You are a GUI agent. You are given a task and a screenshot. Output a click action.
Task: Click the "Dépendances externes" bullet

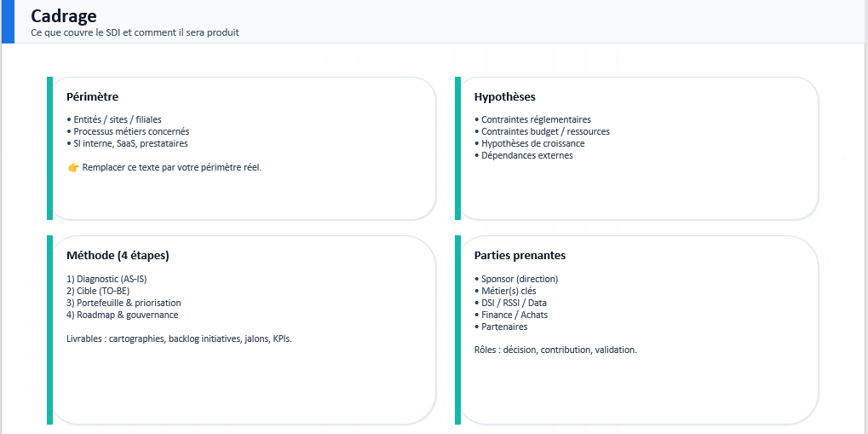coord(526,156)
